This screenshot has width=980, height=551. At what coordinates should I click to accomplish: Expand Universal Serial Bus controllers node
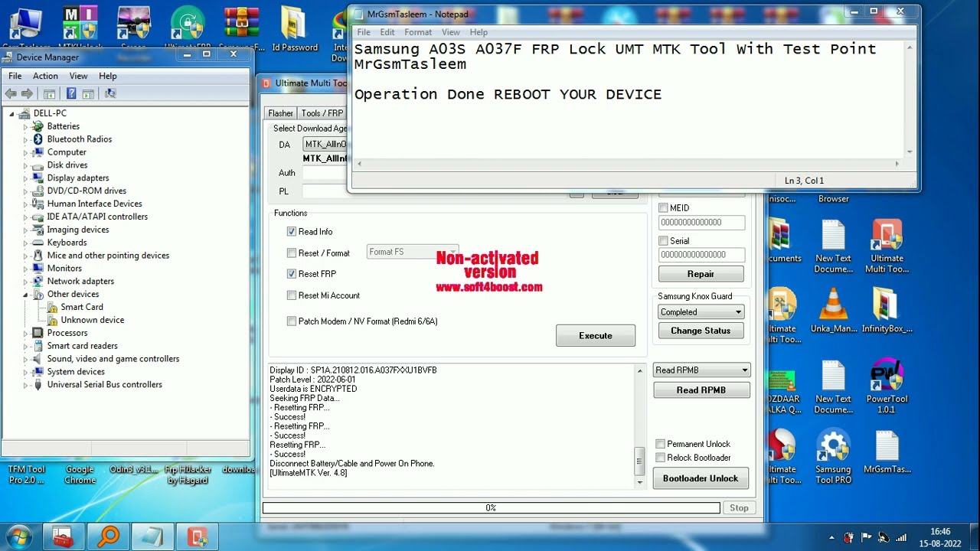point(25,385)
